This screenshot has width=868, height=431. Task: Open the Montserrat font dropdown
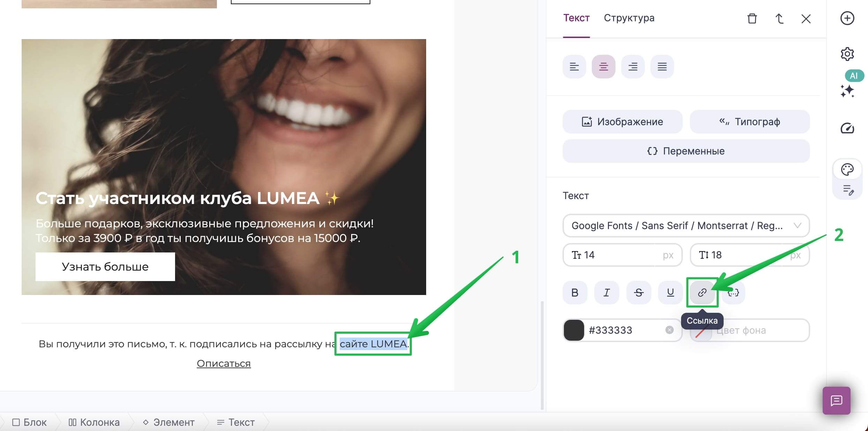pyautogui.click(x=686, y=226)
